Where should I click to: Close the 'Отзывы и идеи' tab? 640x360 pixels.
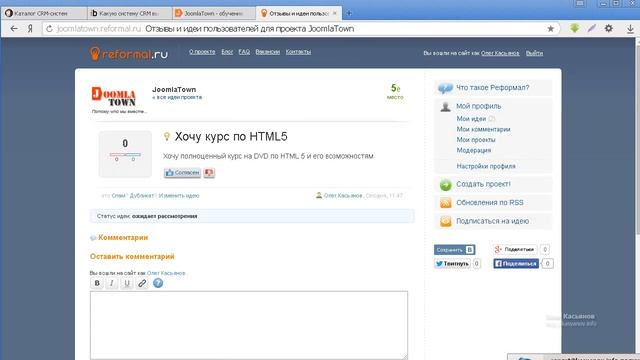coord(335,13)
